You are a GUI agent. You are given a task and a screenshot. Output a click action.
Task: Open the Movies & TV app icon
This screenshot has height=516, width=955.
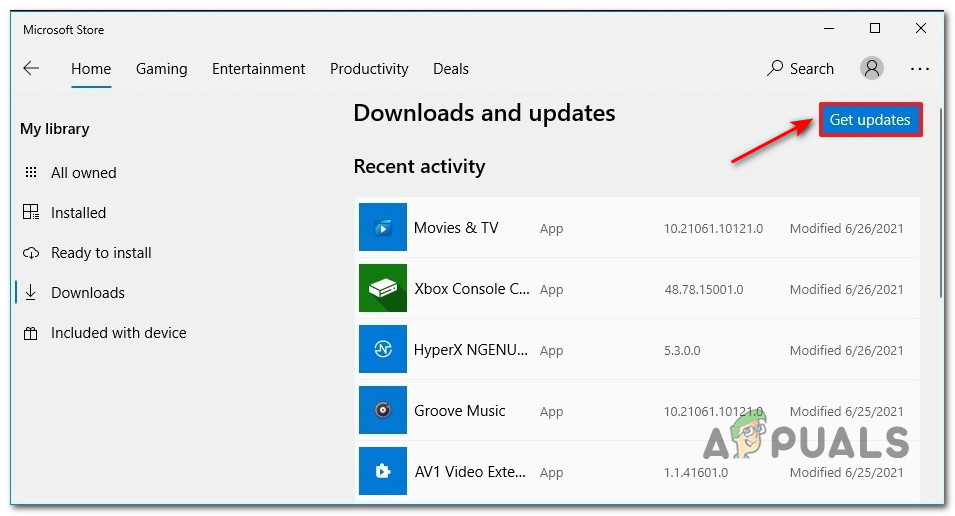pos(382,227)
